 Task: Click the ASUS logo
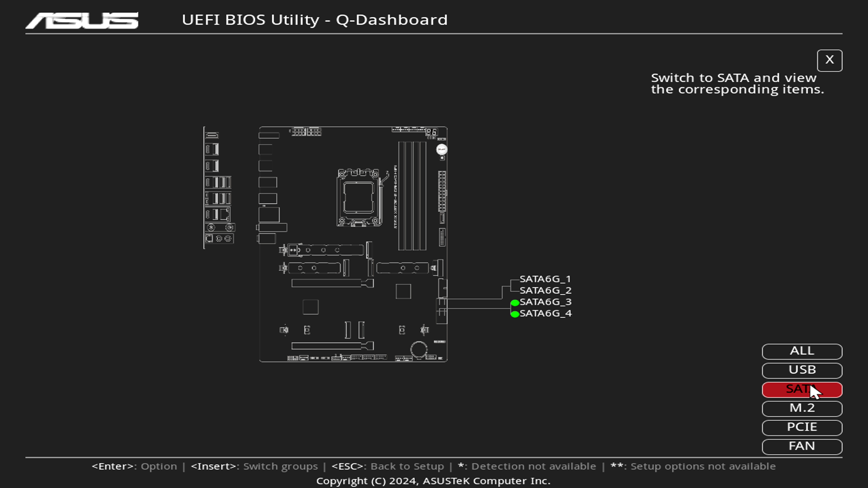click(82, 20)
